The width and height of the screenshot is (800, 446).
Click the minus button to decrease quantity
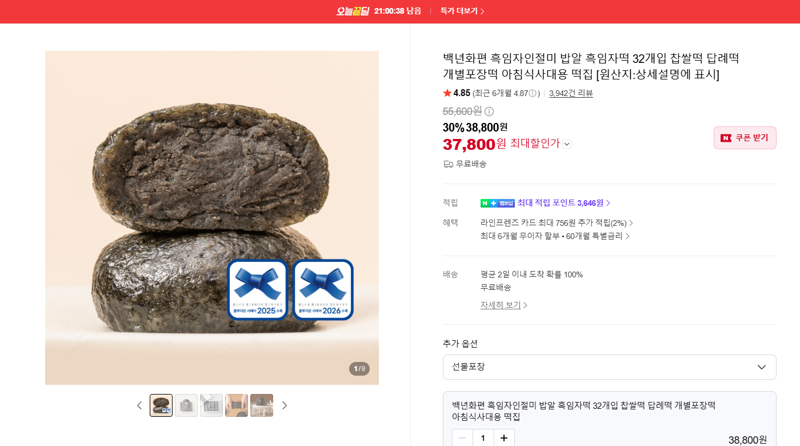pyautogui.click(x=462, y=438)
